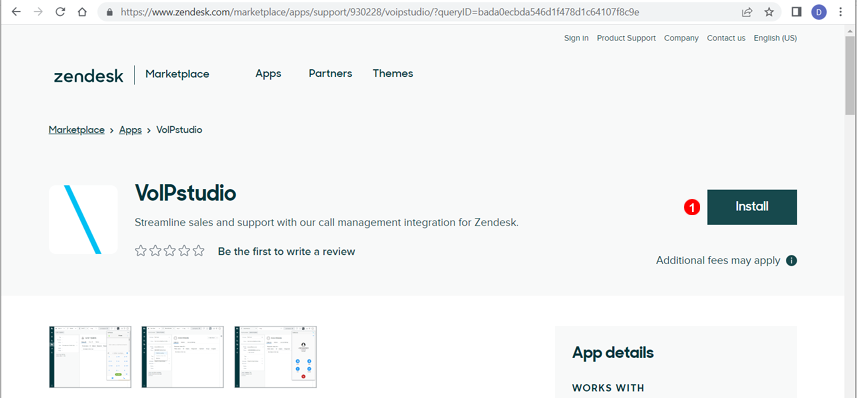Viewport: 857px width, 398px height.
Task: Open the third app screenshot thumbnail
Action: [x=275, y=356]
